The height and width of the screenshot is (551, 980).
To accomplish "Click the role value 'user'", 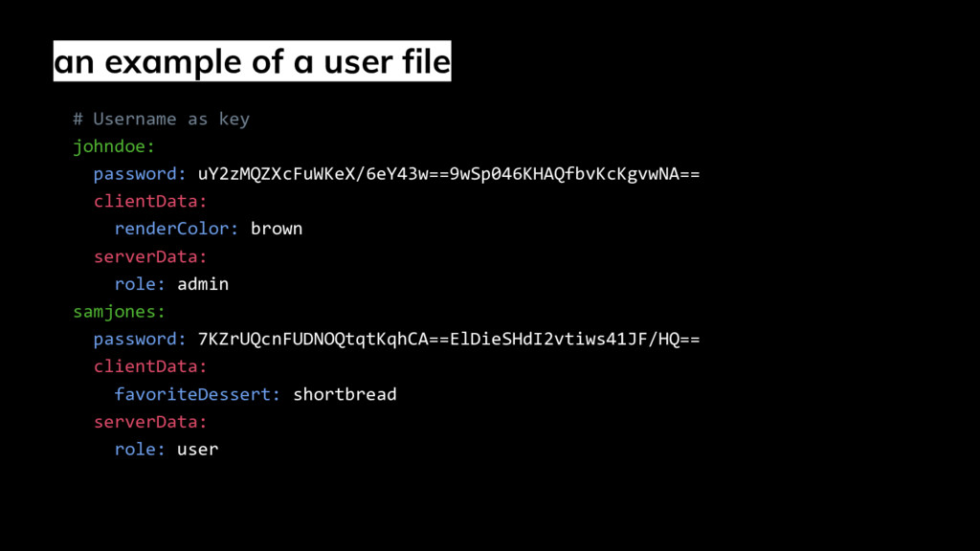I will [x=197, y=450].
